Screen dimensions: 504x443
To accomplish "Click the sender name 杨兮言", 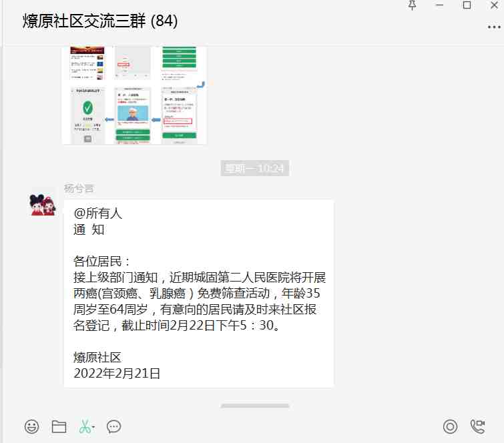I will pyautogui.click(x=79, y=188).
